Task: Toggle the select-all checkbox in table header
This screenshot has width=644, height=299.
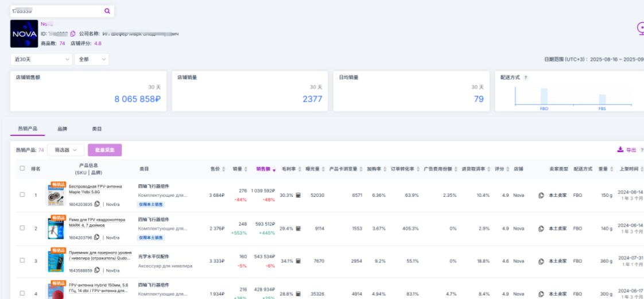Action: pos(22,169)
